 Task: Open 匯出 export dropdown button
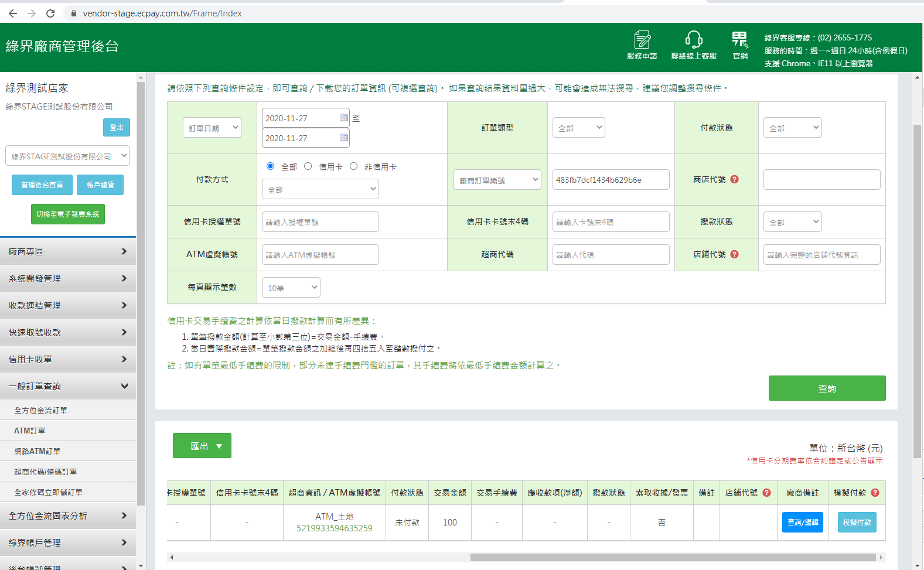pyautogui.click(x=202, y=446)
